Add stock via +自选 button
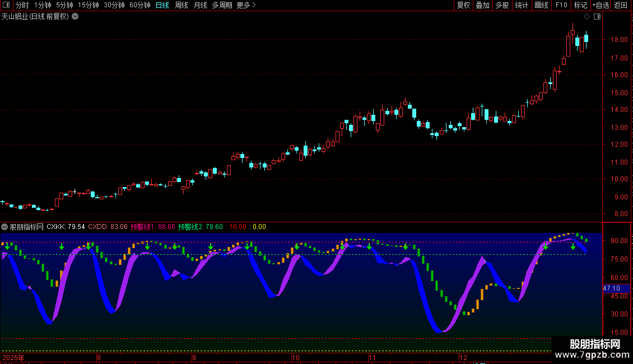Image resolution: width=633 pixels, height=364 pixels. click(599, 5)
